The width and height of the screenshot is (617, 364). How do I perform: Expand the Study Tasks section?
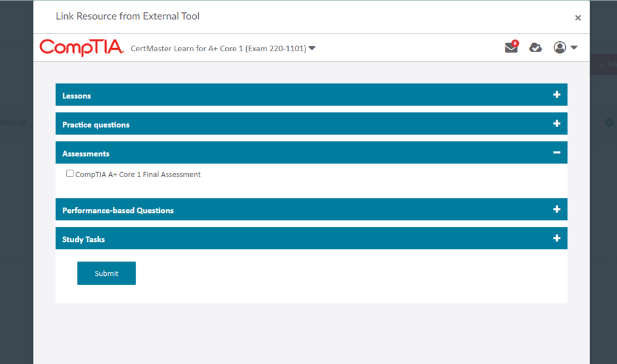[557, 238]
